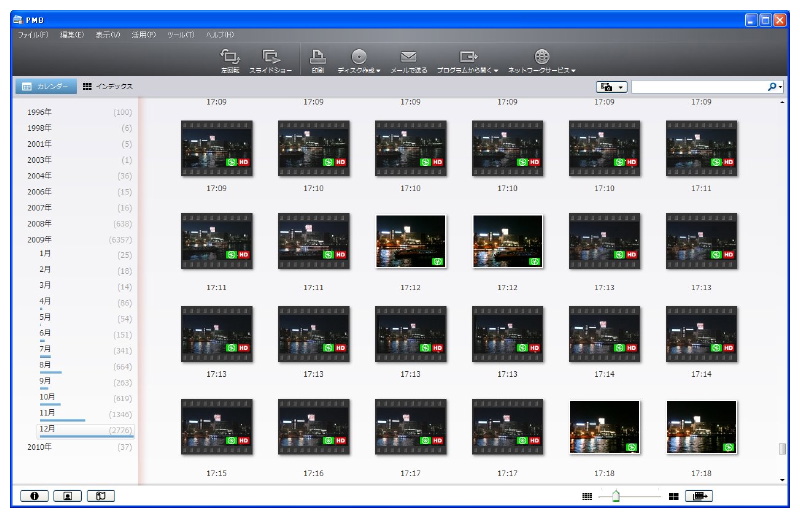Viewport: 800px width, 518px height.
Task: Switch to the calendar (カレンダー) view
Action: (x=44, y=87)
